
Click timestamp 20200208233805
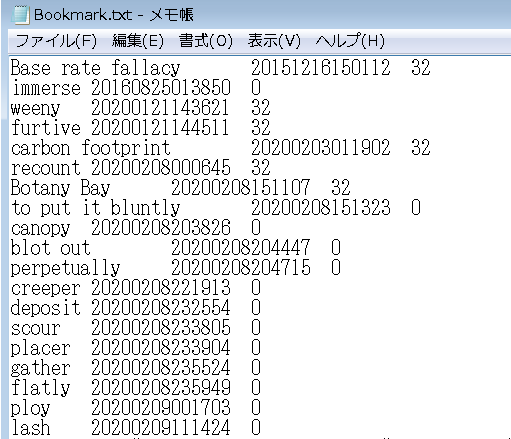pos(161,328)
